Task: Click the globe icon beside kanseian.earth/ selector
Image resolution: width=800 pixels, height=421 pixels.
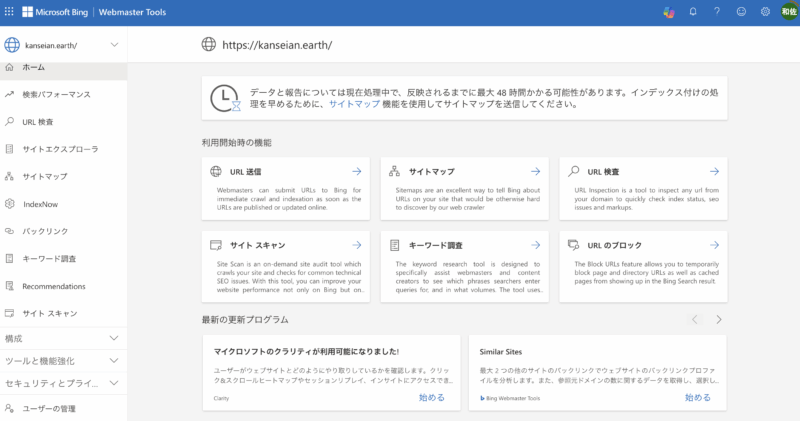Action: (12, 45)
